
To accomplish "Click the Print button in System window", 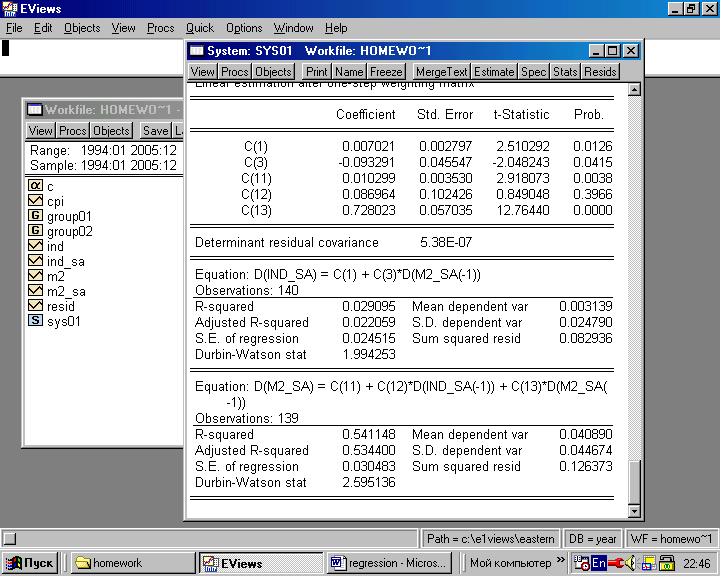I will pyautogui.click(x=316, y=72).
